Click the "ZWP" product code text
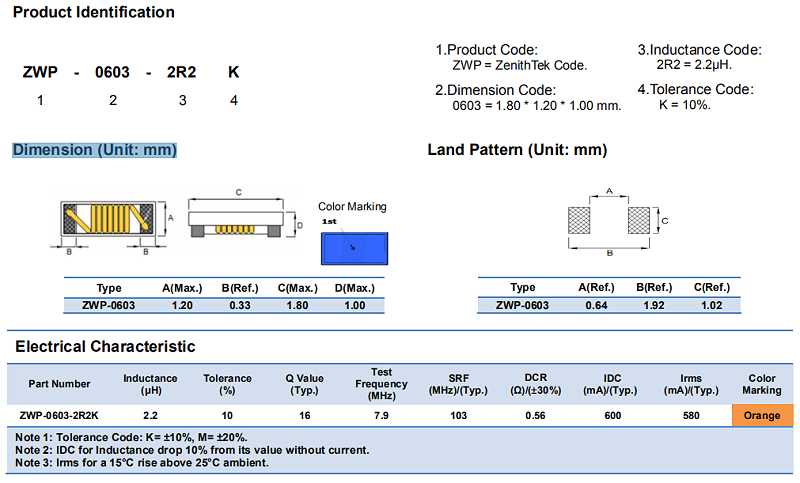This screenshot has height=483, width=800. click(x=40, y=72)
